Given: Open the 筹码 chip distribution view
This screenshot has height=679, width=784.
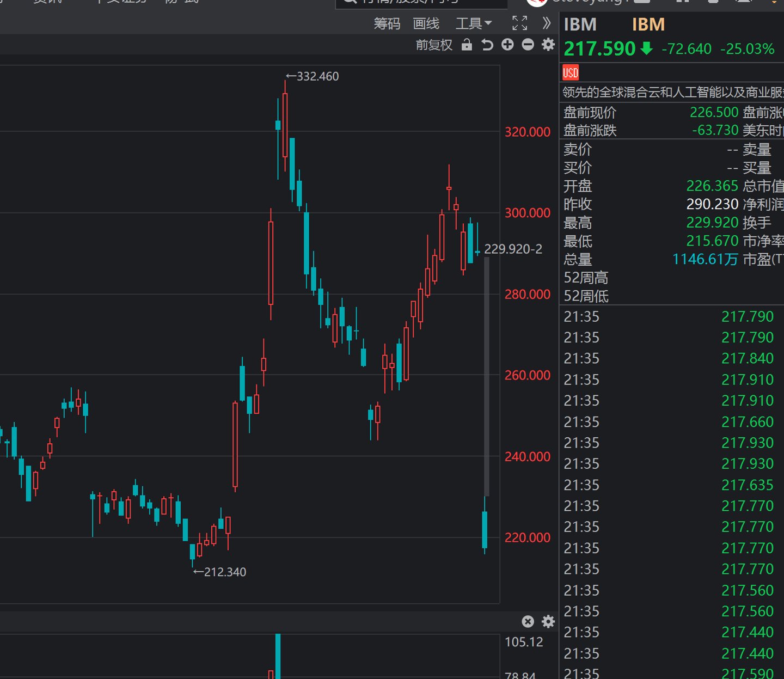Looking at the screenshot, I should pyautogui.click(x=387, y=23).
